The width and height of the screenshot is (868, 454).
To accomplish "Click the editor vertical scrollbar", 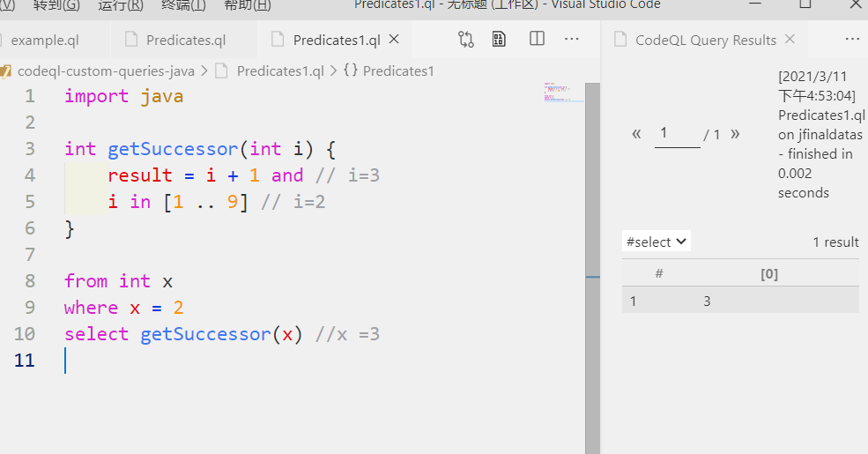I will point(592,269).
